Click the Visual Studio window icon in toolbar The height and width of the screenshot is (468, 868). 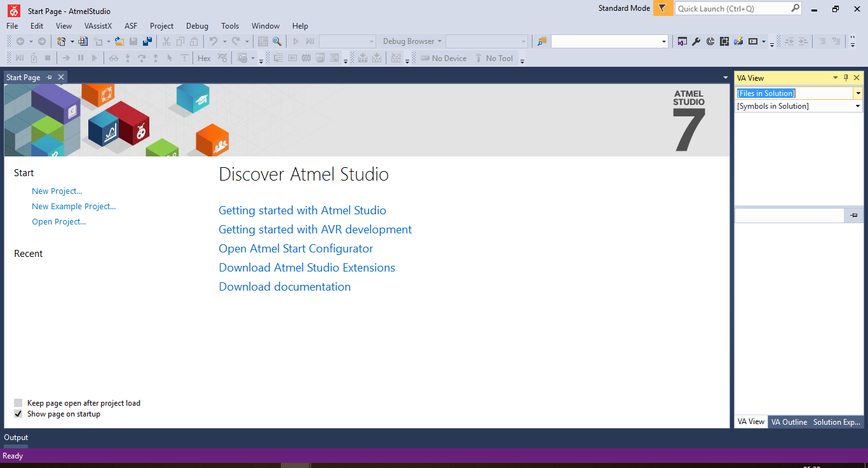[x=682, y=41]
